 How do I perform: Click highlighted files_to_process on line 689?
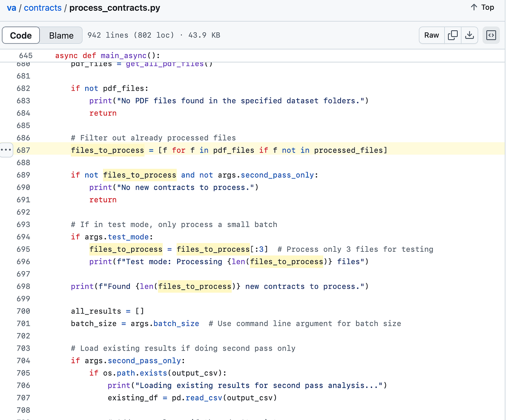click(140, 175)
